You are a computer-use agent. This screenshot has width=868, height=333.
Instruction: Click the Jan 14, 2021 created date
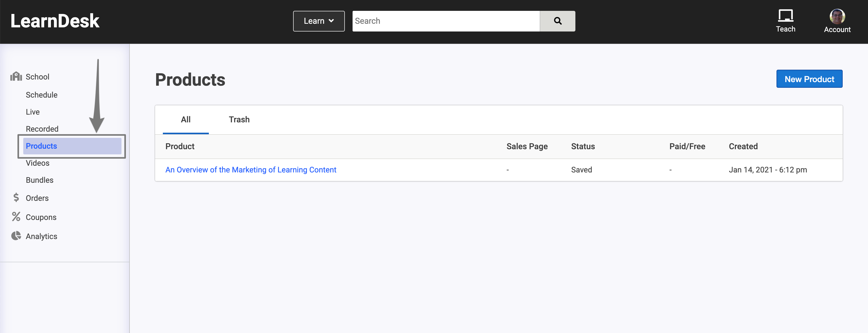pos(768,170)
